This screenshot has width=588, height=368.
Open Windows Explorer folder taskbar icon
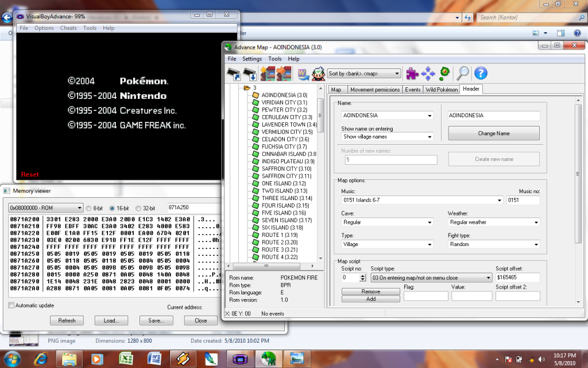(x=69, y=359)
